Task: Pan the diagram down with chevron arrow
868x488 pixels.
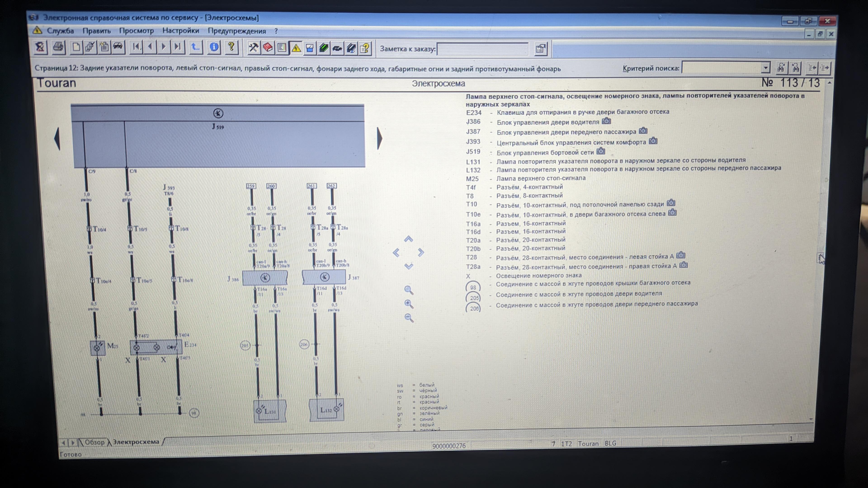Action: pyautogui.click(x=409, y=266)
